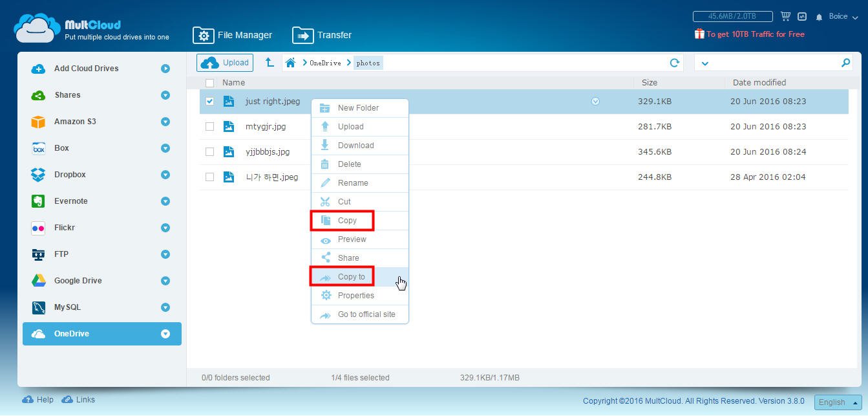The height and width of the screenshot is (416, 868).
Task: Sort by the Date modified column header
Action: click(x=759, y=83)
